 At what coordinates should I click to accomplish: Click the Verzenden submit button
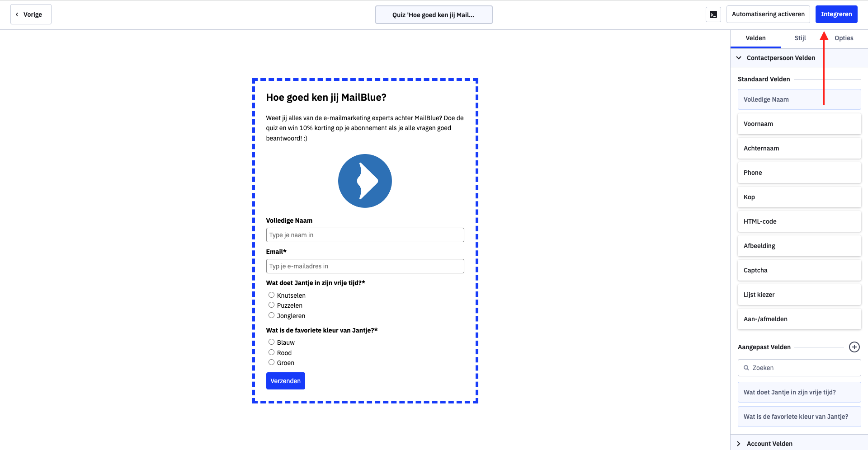click(x=285, y=381)
